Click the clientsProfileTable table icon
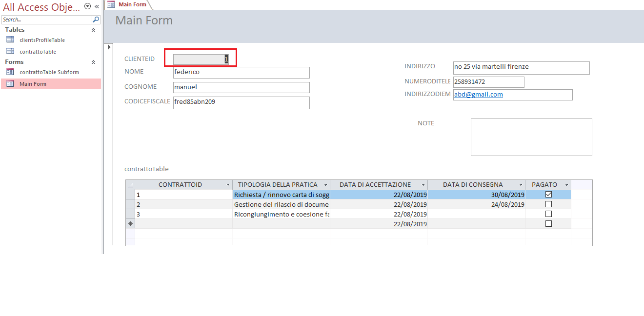Viewport: 644px width, 316px height. point(10,40)
